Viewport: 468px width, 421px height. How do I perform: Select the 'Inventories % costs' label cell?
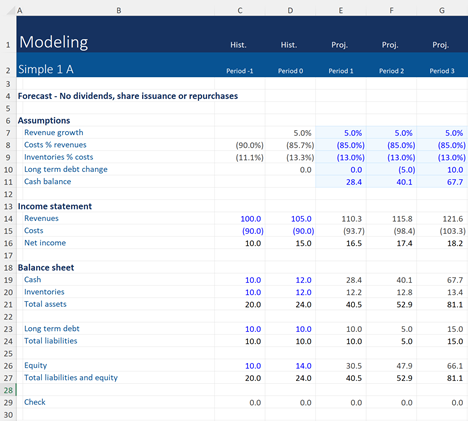tap(58, 157)
